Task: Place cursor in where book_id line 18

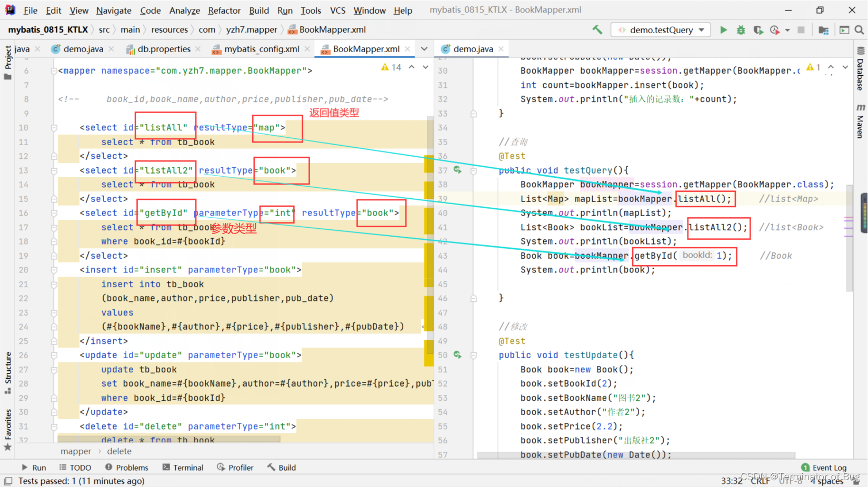Action: (163, 241)
